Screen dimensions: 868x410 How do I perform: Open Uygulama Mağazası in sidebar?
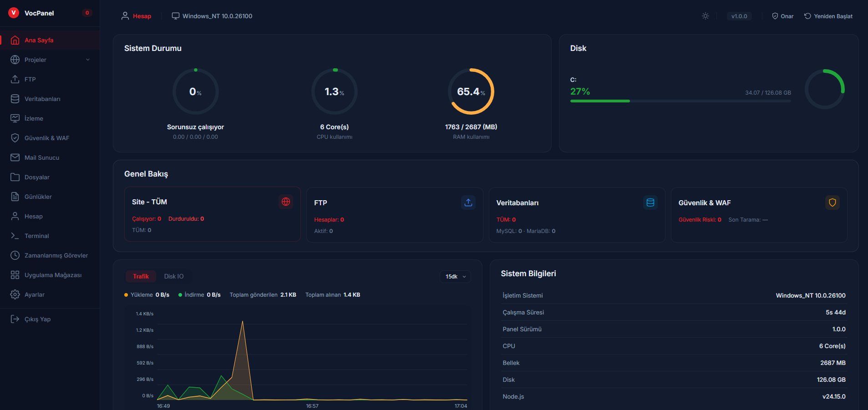(x=53, y=275)
